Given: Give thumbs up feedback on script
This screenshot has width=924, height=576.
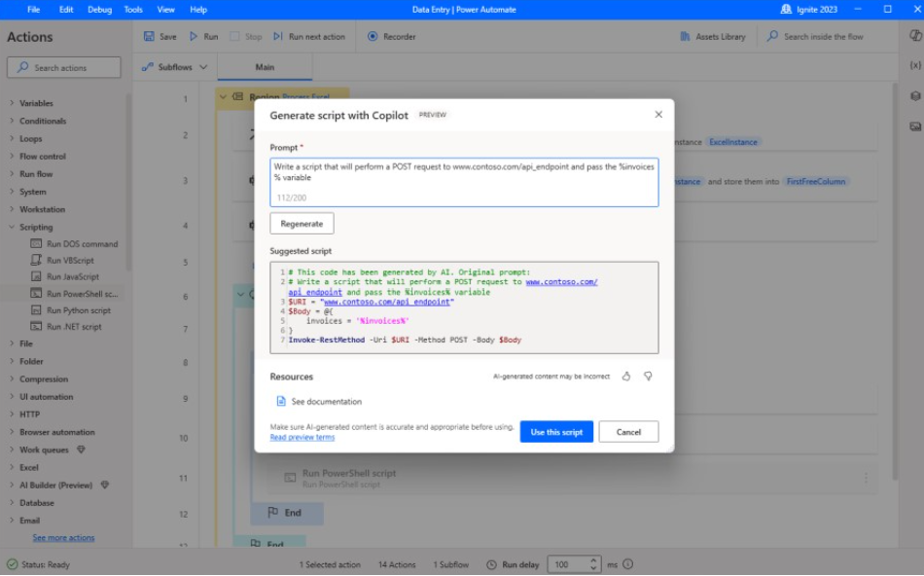Looking at the screenshot, I should point(626,377).
